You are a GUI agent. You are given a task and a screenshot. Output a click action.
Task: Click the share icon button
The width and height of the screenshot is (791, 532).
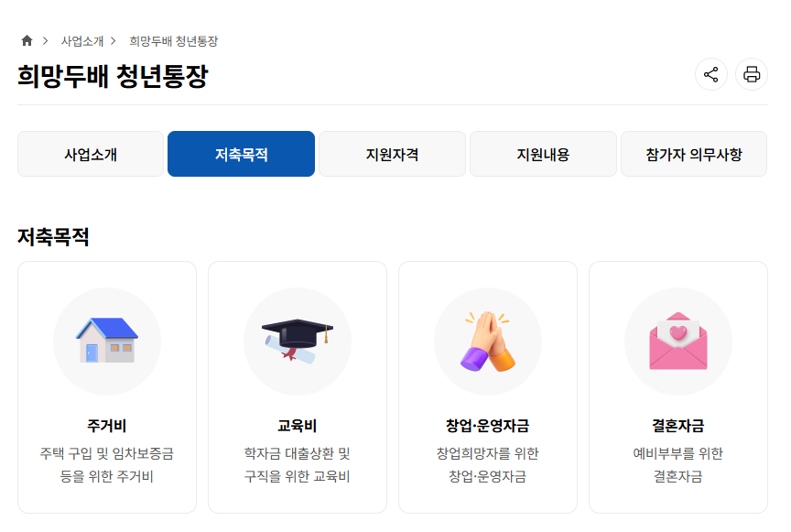click(x=711, y=74)
